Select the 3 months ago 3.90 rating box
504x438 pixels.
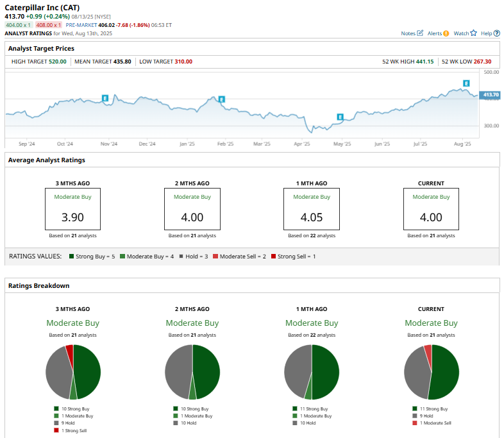(72, 209)
